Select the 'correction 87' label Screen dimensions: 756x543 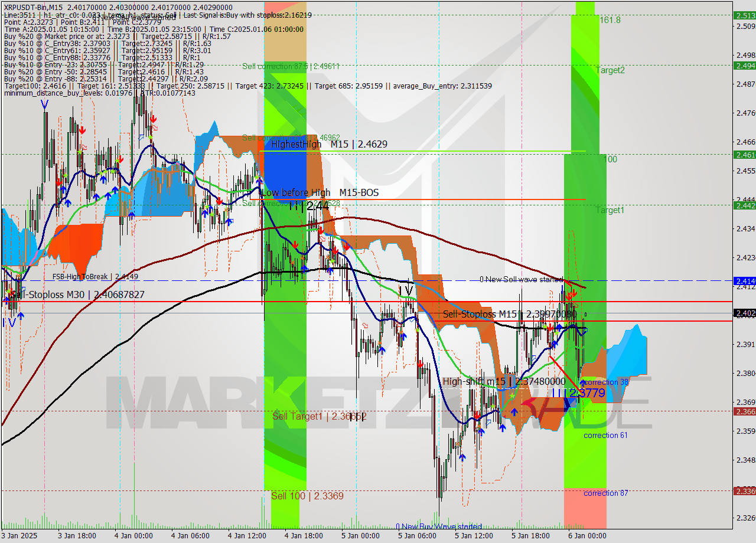[x=605, y=493]
